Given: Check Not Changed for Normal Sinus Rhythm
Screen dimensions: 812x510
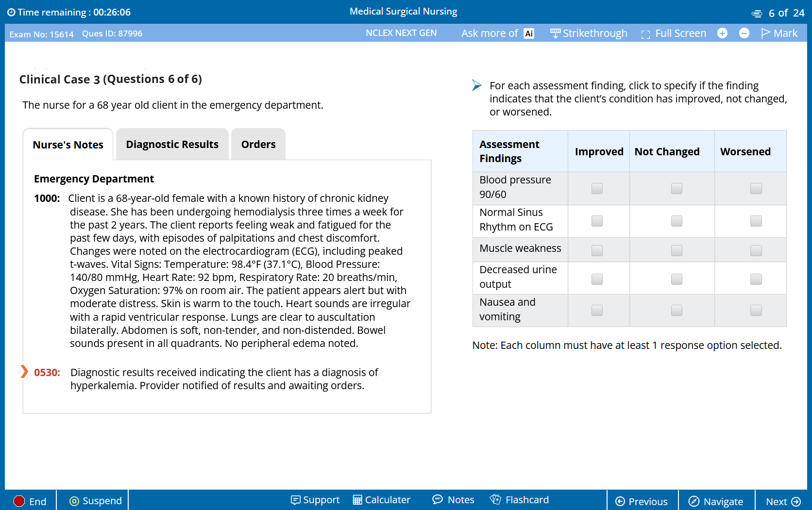Looking at the screenshot, I should [x=677, y=221].
